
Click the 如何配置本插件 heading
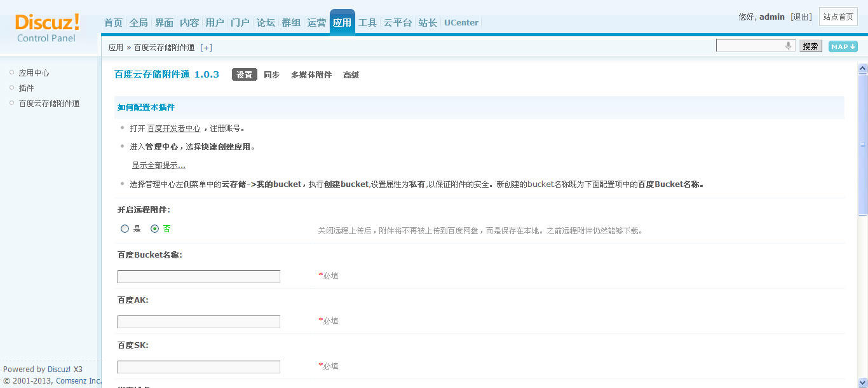point(146,107)
